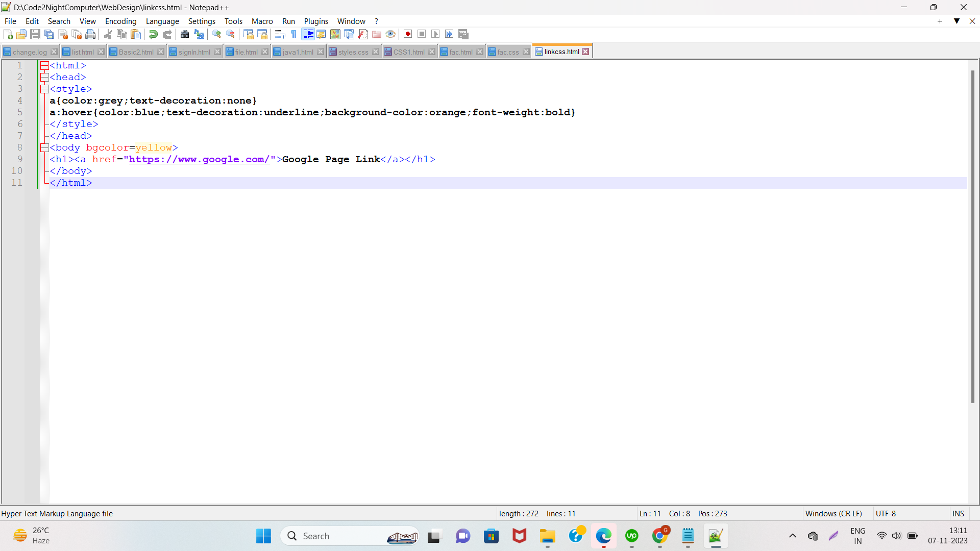Viewport: 980px width, 551px height.
Task: Switch to the signIn.html tab
Action: pyautogui.click(x=194, y=52)
